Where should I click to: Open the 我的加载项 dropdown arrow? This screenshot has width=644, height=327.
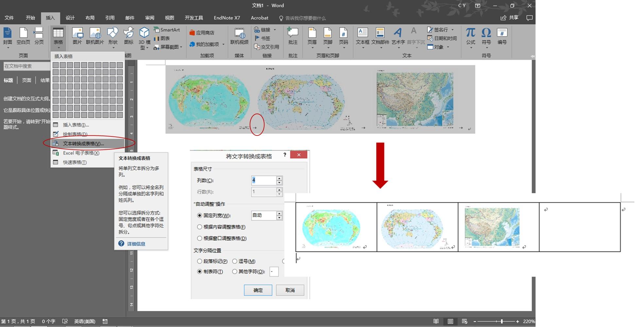pos(224,44)
